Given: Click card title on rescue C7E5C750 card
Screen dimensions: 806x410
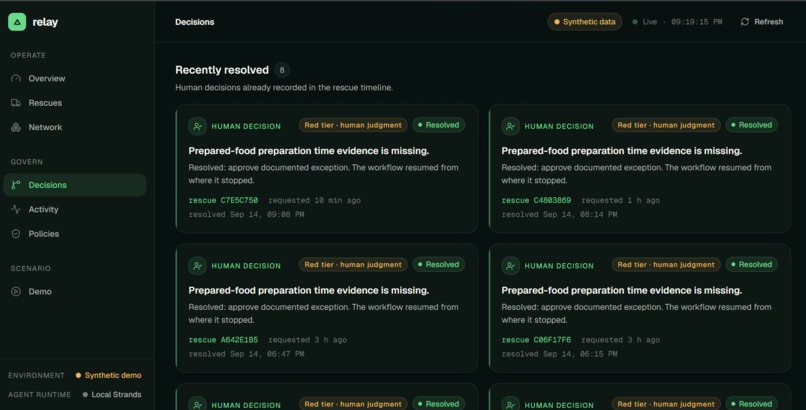Looking at the screenshot, I should coord(308,151).
